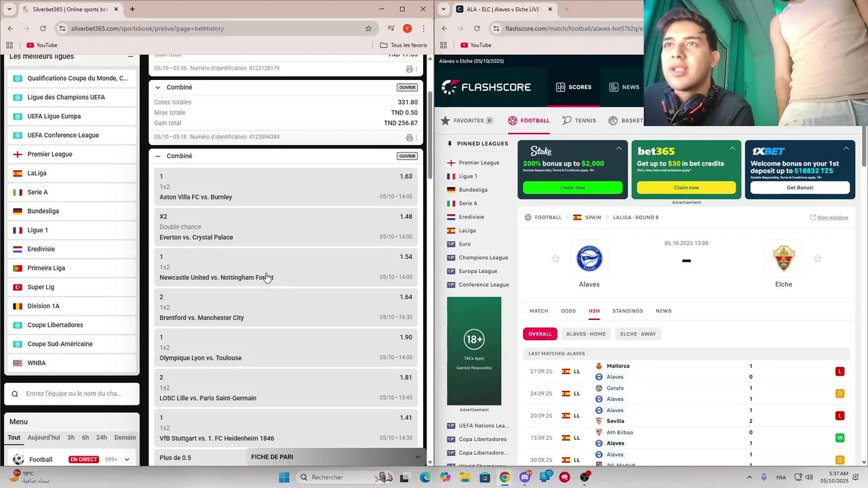Open match in New window link
Viewport: 868px width, 488px height.
[829, 218]
